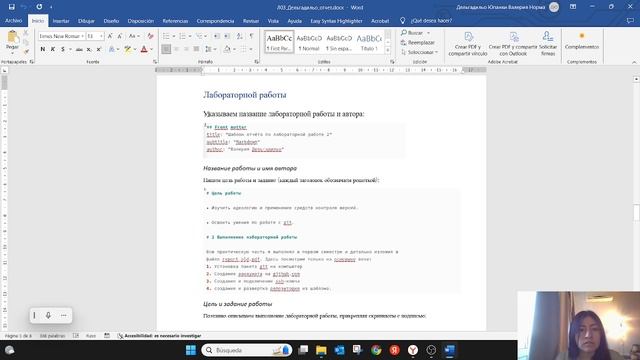Align the paragraph to the right
Screen dimensions: 640x360
tap(186, 49)
